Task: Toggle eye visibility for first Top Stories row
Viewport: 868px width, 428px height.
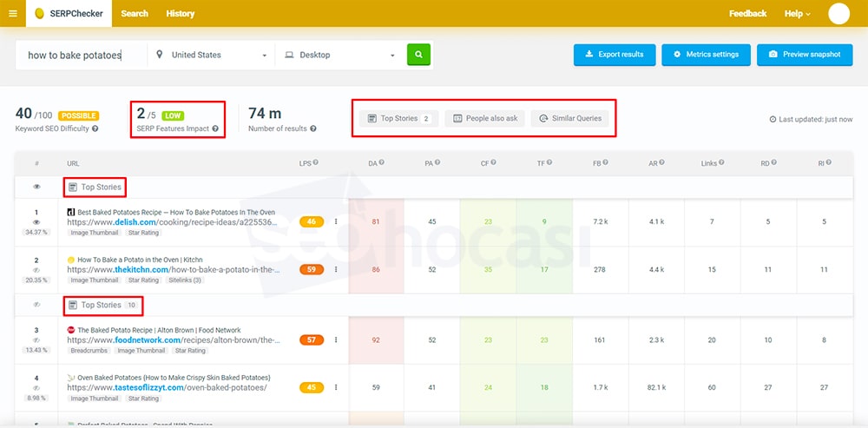Action: click(x=36, y=187)
